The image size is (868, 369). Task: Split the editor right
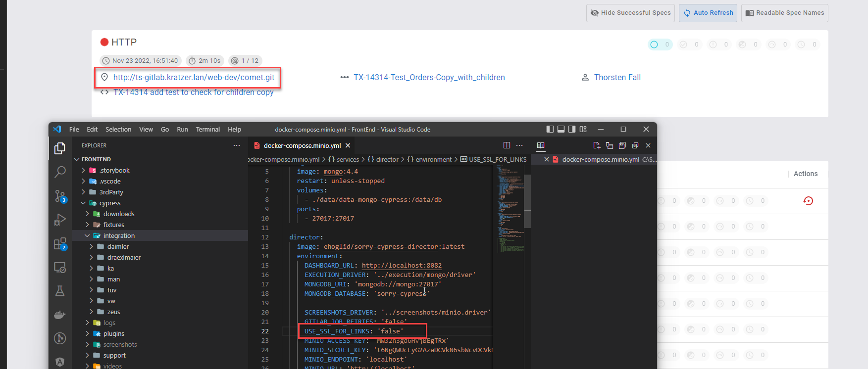507,145
